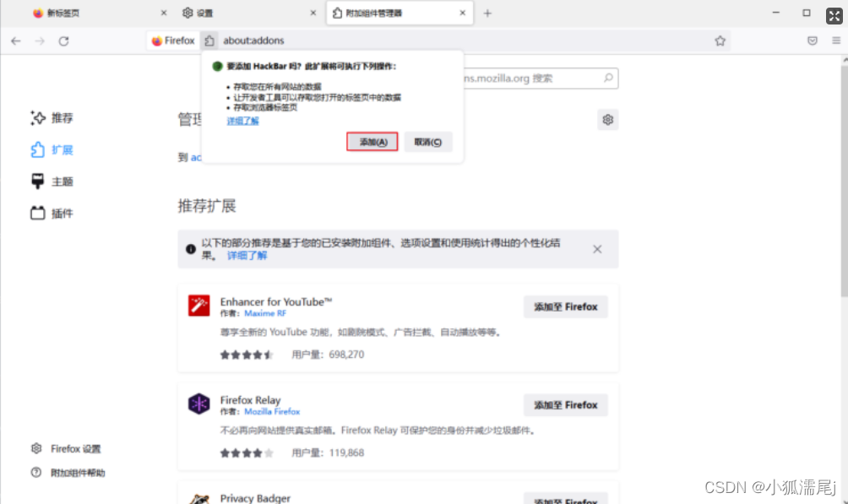Add Enhancer for YouTube to Firefox
The height and width of the screenshot is (504, 848).
point(566,306)
